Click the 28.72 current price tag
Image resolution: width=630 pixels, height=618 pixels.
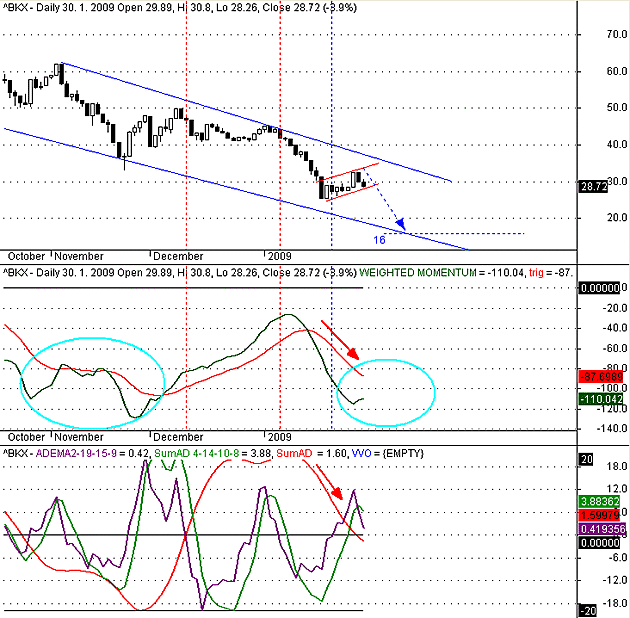click(593, 186)
